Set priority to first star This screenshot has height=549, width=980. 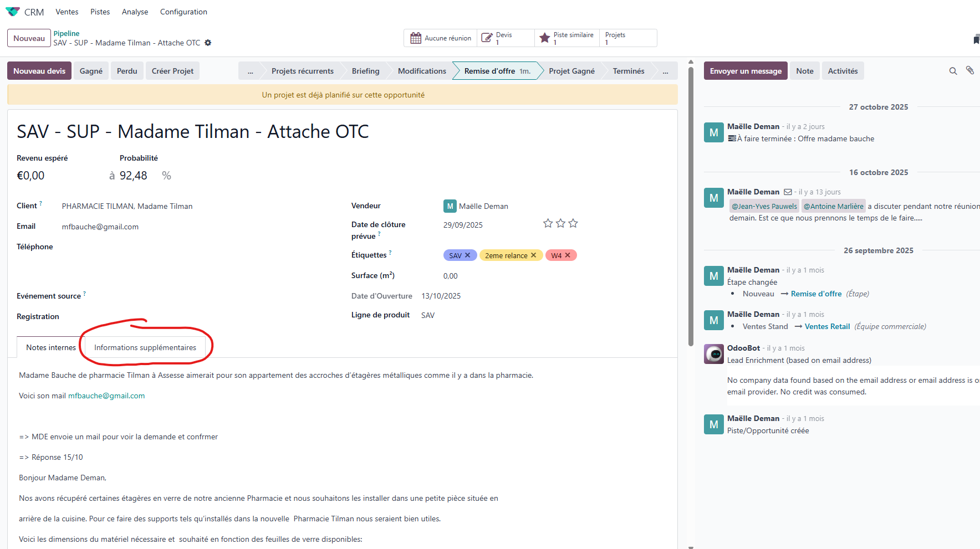pyautogui.click(x=548, y=223)
